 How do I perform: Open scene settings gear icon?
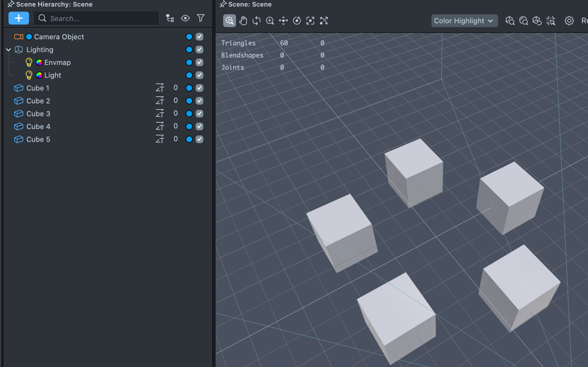pyautogui.click(x=569, y=21)
